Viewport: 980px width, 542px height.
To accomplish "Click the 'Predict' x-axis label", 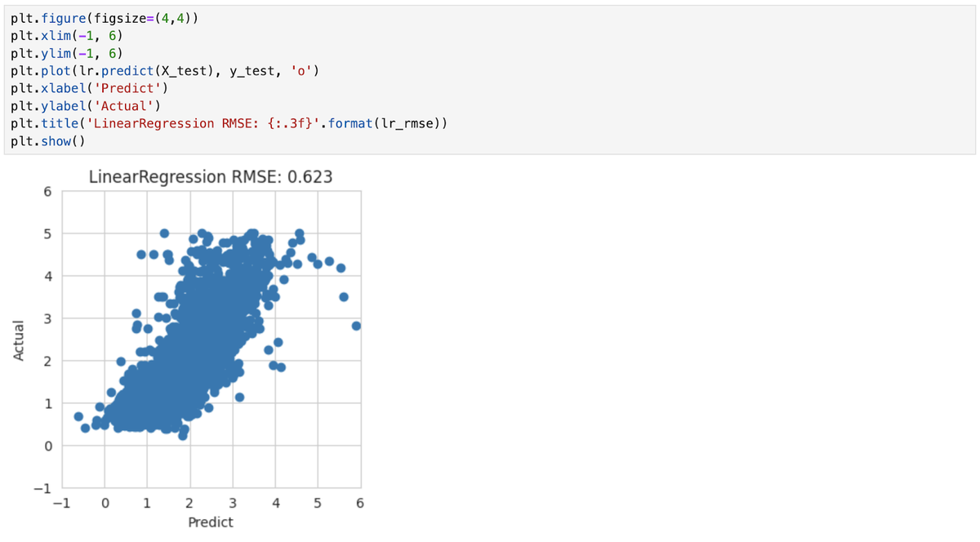I will tap(211, 522).
